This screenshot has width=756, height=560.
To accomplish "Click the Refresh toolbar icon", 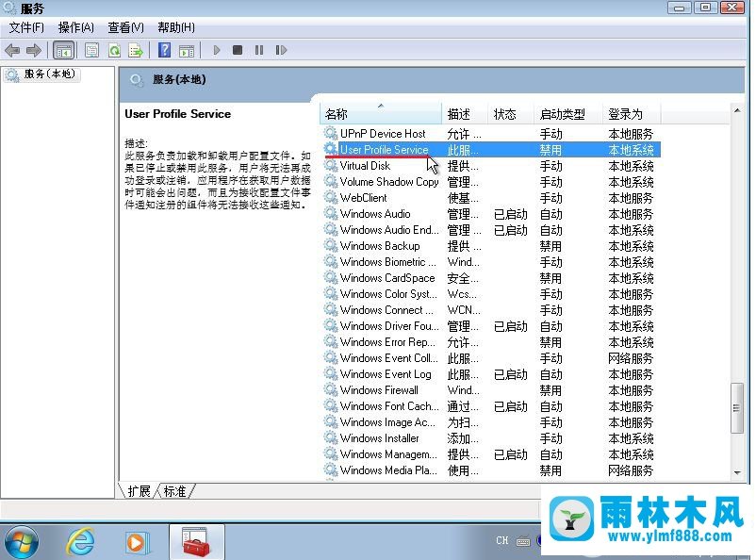I will click(x=114, y=50).
